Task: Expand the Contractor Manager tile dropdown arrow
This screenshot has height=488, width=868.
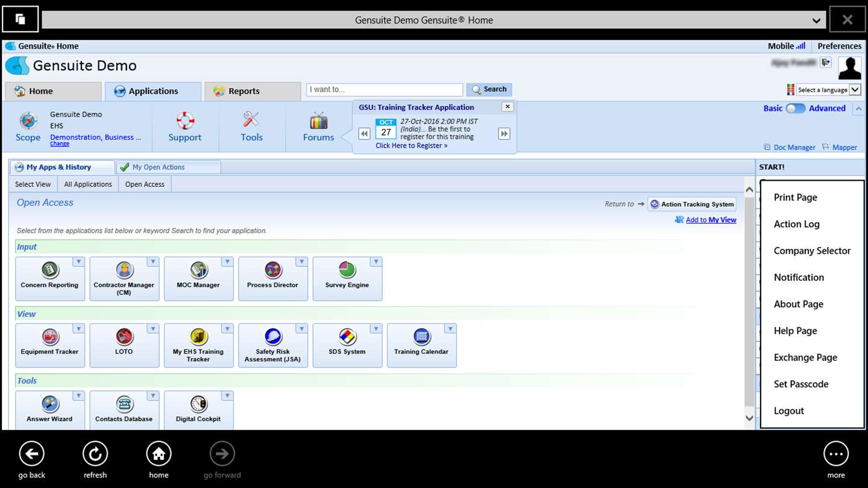Action: (153, 262)
